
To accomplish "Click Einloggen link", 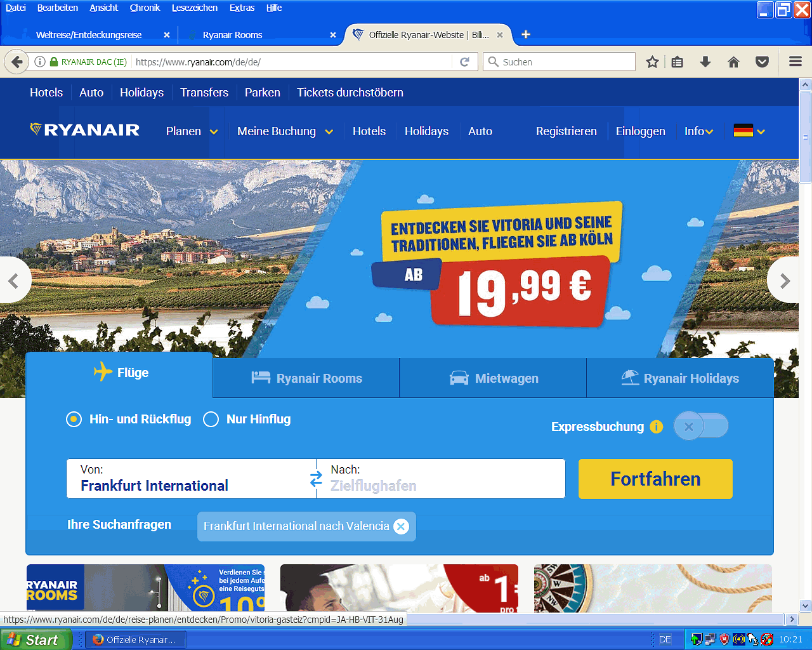I will coord(641,131).
